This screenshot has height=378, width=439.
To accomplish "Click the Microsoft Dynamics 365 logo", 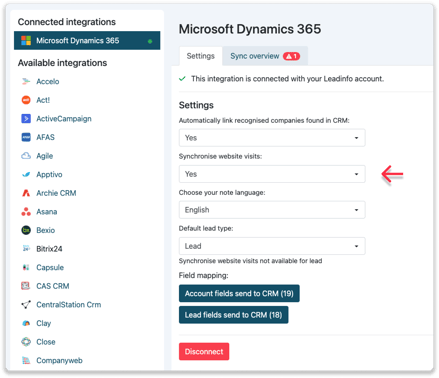I will tap(26, 41).
